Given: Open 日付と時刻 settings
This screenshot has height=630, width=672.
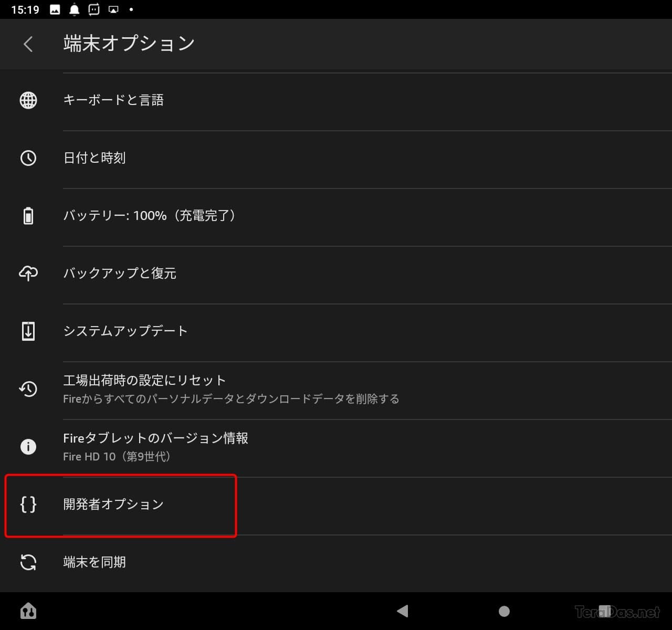Looking at the screenshot, I should [336, 158].
